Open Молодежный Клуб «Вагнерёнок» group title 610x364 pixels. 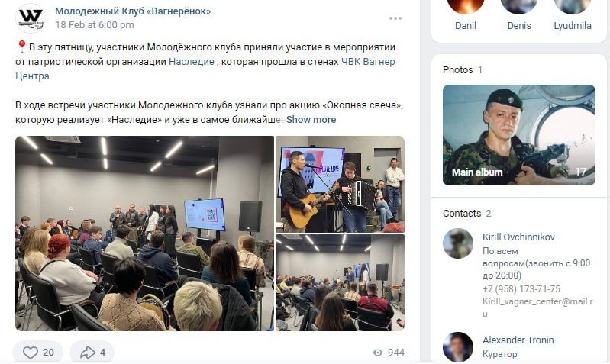[133, 11]
